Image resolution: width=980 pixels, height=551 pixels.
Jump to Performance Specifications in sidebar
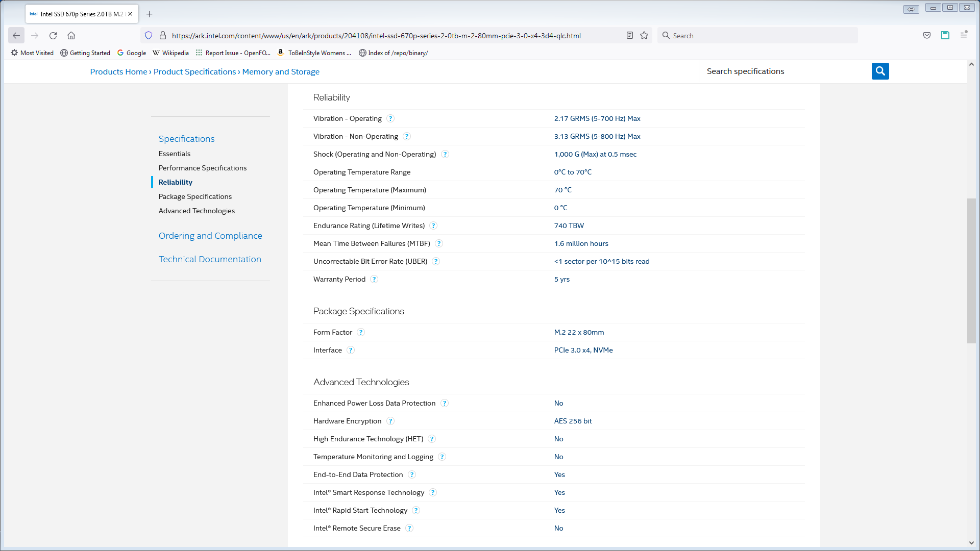[203, 168]
